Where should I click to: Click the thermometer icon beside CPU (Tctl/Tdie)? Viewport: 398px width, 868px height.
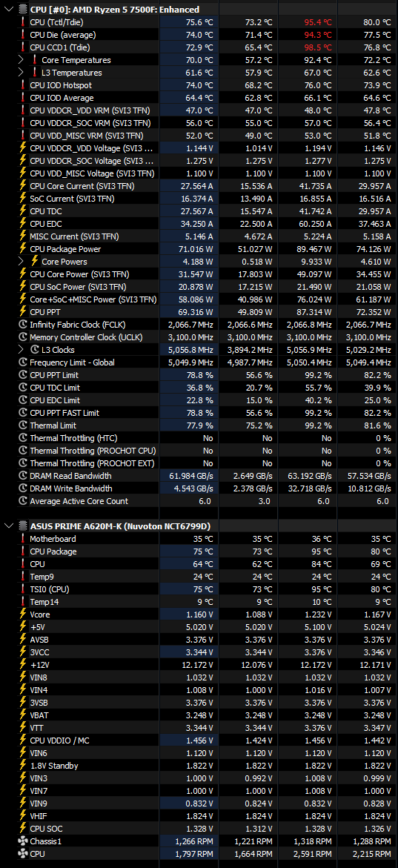point(23,22)
